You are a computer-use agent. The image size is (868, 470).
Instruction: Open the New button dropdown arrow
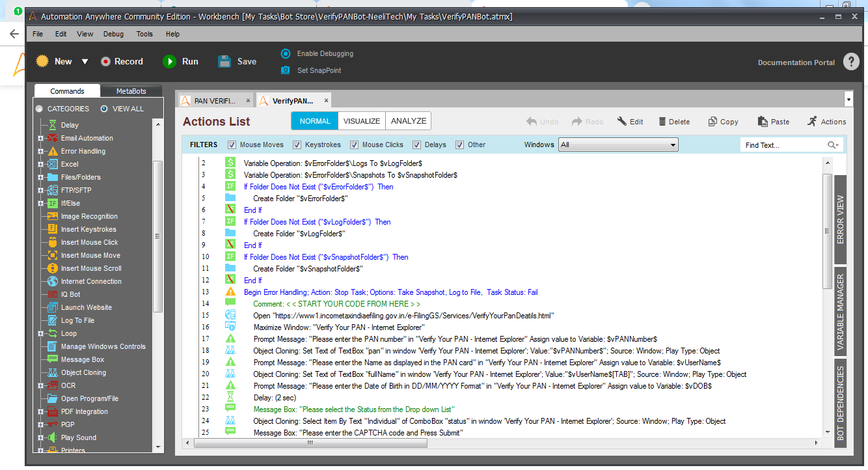[x=85, y=62]
